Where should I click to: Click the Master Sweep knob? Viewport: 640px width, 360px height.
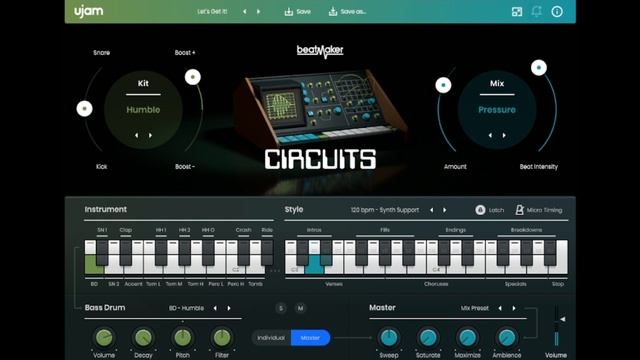tap(389, 338)
